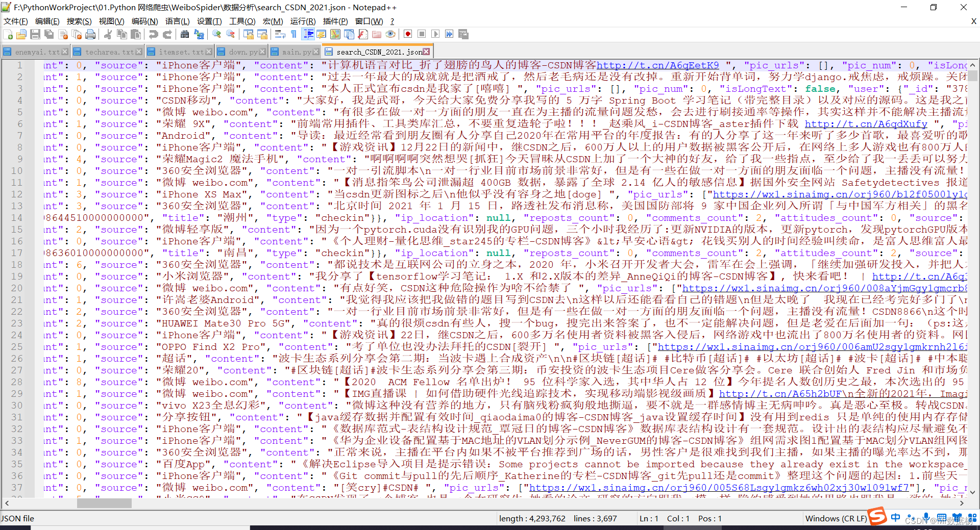Image resolution: width=980 pixels, height=530 pixels.
Task: Show the Document Map panel
Action: [x=335, y=34]
